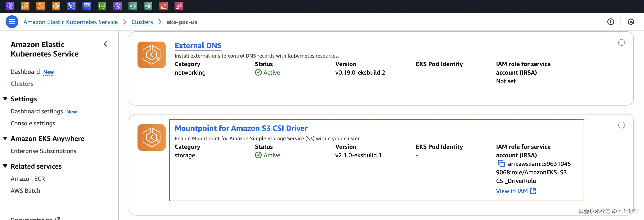
Task: Open the External DNS add-on link
Action: (x=198, y=46)
